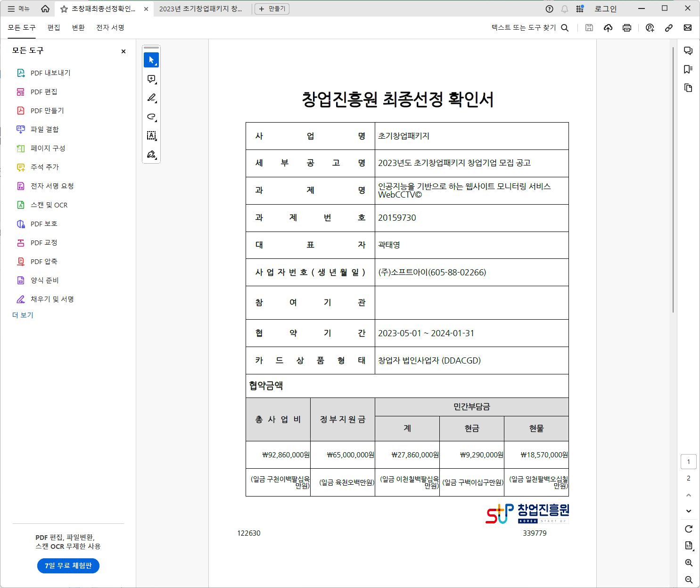This screenshot has width=700, height=588.
Task: Click the print icon
Action: (626, 28)
